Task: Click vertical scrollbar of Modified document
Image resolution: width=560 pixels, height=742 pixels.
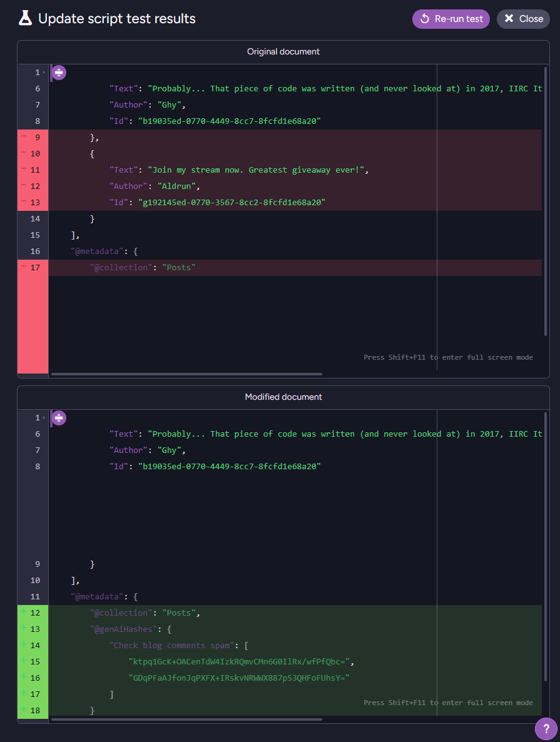Action: pyautogui.click(x=546, y=547)
